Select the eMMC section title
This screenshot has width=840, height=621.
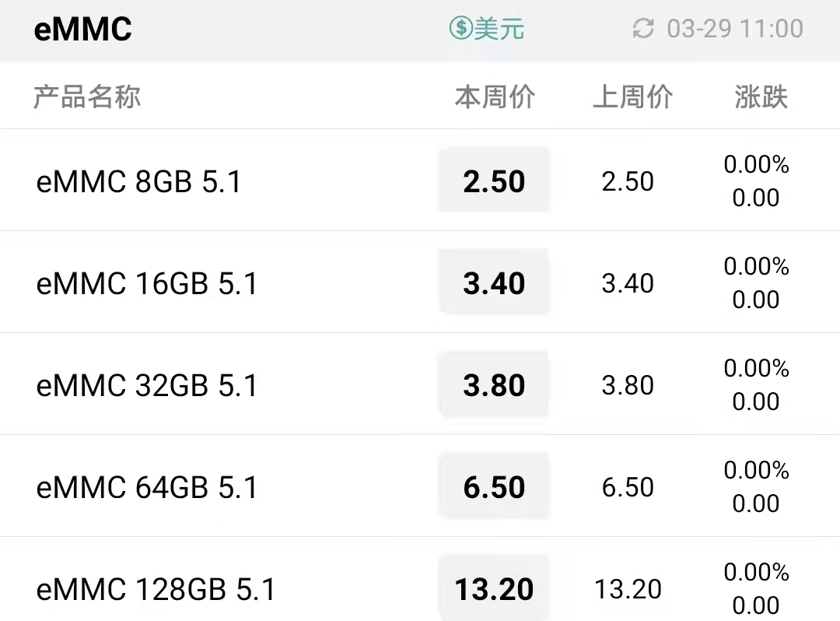point(82,29)
